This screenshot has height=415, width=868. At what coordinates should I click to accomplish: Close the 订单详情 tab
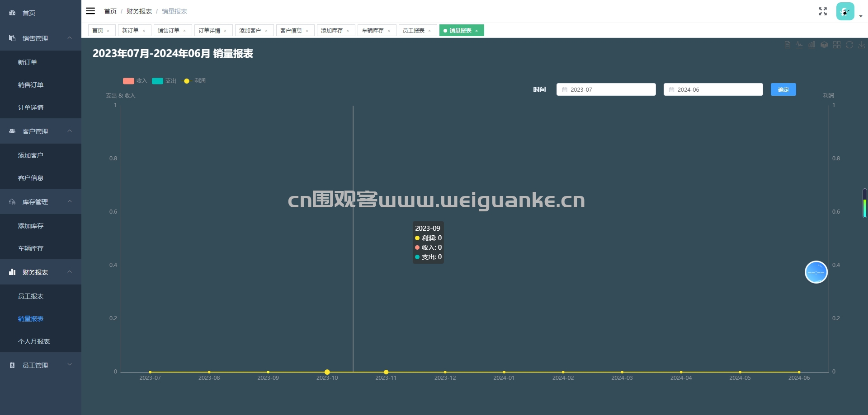(225, 31)
